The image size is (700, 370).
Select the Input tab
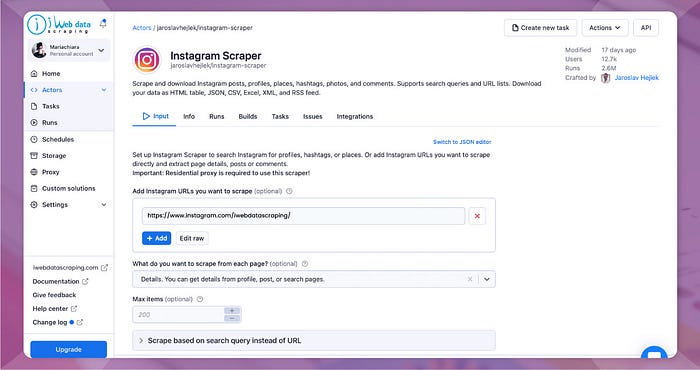[x=155, y=116]
